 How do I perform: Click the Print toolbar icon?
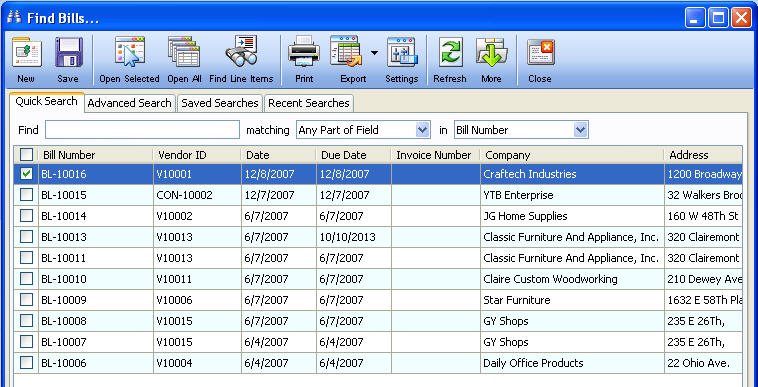coord(304,52)
